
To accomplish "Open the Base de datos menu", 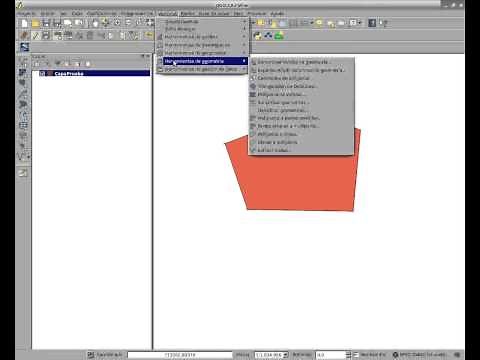I will click(x=214, y=14).
